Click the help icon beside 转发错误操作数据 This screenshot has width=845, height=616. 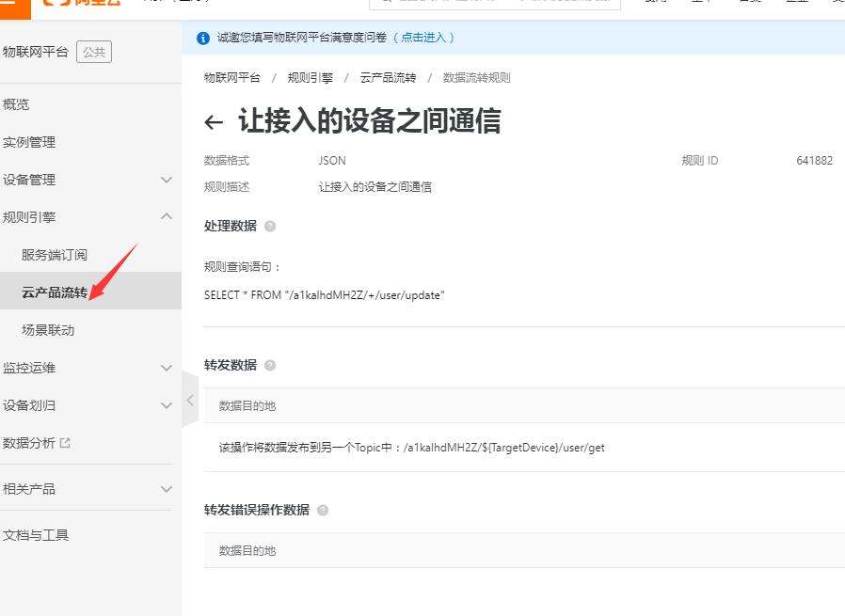323,510
